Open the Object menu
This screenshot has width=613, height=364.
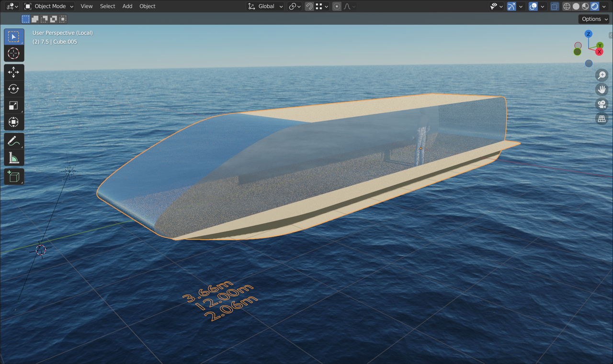tap(148, 6)
